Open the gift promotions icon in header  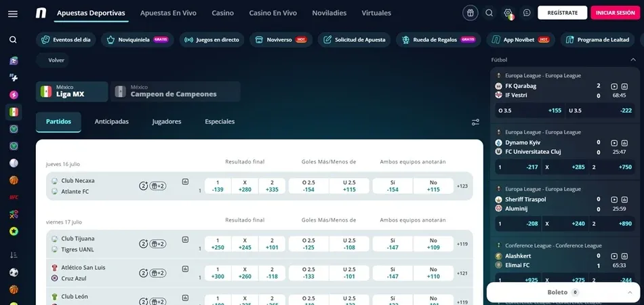pyautogui.click(x=470, y=13)
